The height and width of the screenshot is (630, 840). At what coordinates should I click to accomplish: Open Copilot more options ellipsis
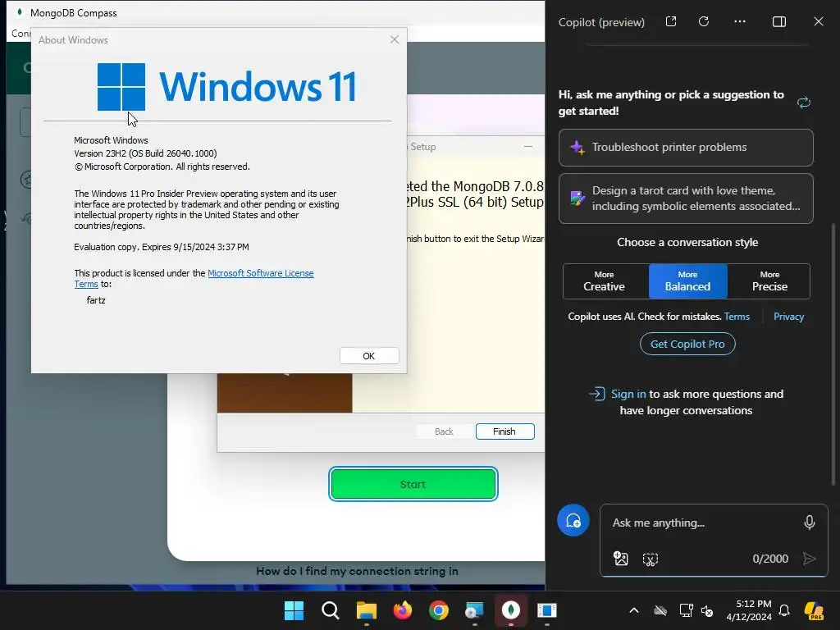pos(740,21)
